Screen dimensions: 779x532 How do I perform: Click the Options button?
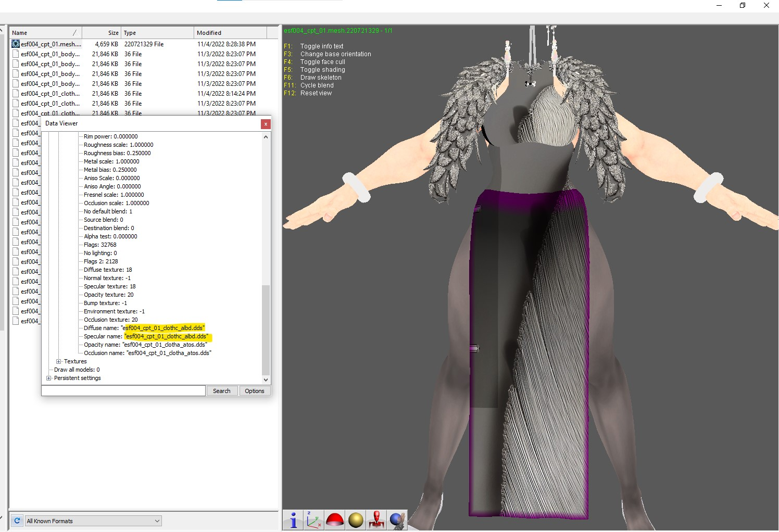click(255, 391)
